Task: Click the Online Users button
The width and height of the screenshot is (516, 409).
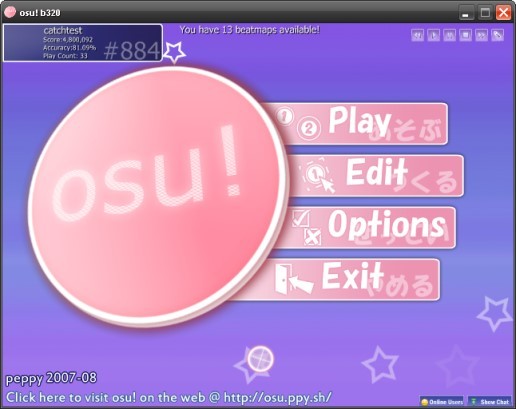Action: 442,402
